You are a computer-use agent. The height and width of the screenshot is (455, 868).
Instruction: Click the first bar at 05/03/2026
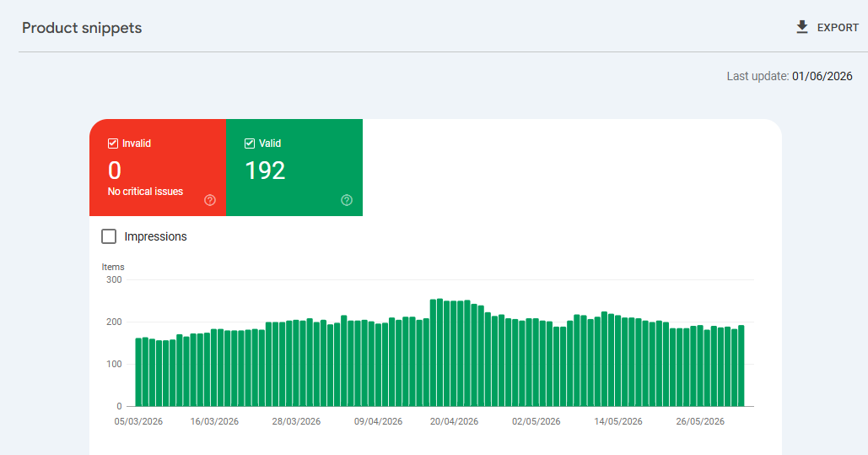(138, 372)
